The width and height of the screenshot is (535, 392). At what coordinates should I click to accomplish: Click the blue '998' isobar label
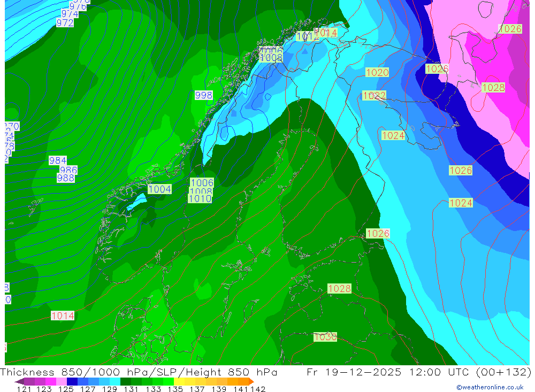click(x=204, y=95)
